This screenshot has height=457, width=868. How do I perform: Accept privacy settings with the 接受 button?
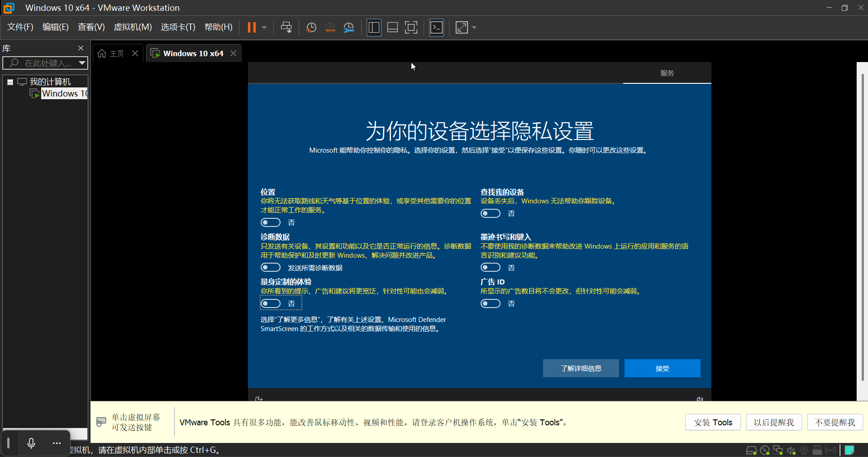pyautogui.click(x=662, y=368)
